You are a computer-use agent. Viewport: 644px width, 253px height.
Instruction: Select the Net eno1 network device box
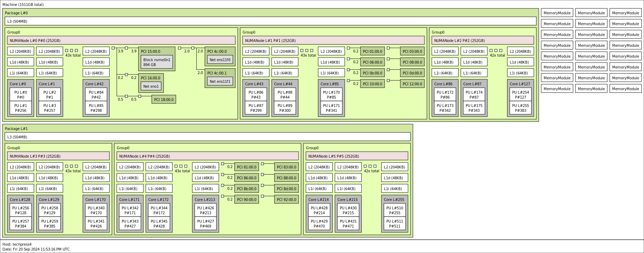(x=151, y=86)
